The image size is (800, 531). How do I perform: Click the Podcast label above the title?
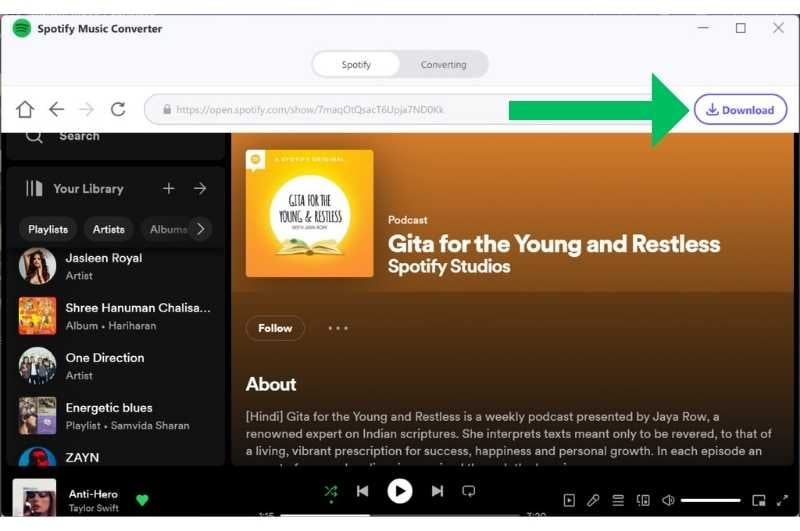pos(408,220)
